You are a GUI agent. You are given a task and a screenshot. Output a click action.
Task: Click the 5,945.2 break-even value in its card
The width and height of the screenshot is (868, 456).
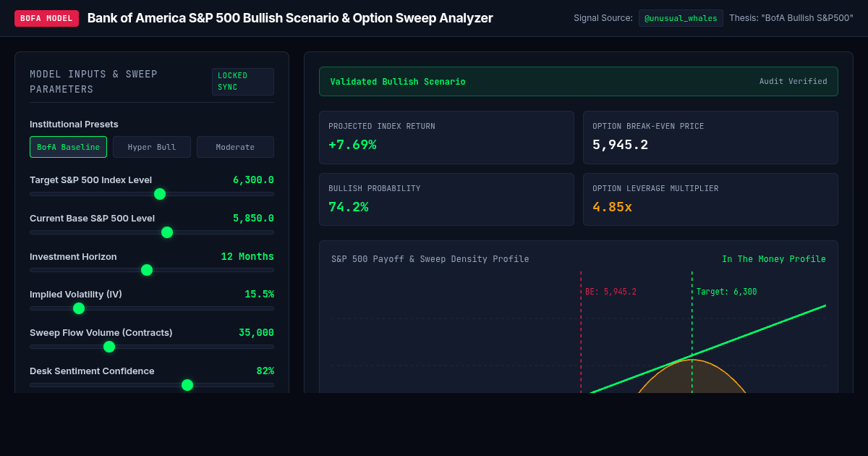pos(620,145)
